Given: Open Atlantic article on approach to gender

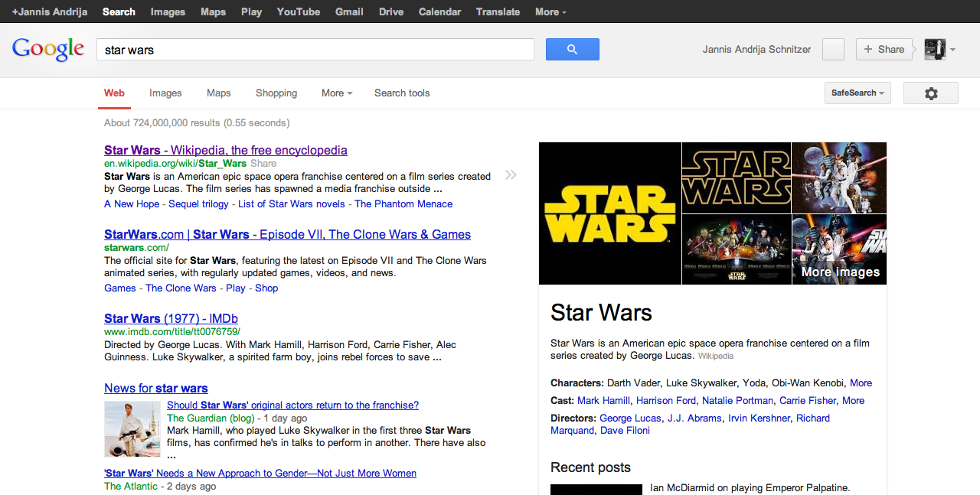Looking at the screenshot, I should pyautogui.click(x=260, y=474).
